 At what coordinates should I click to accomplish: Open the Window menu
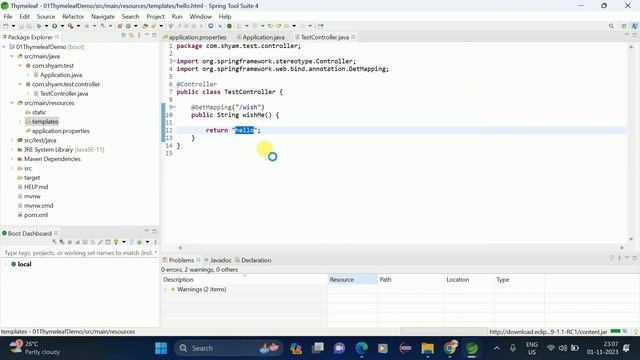click(x=200, y=17)
